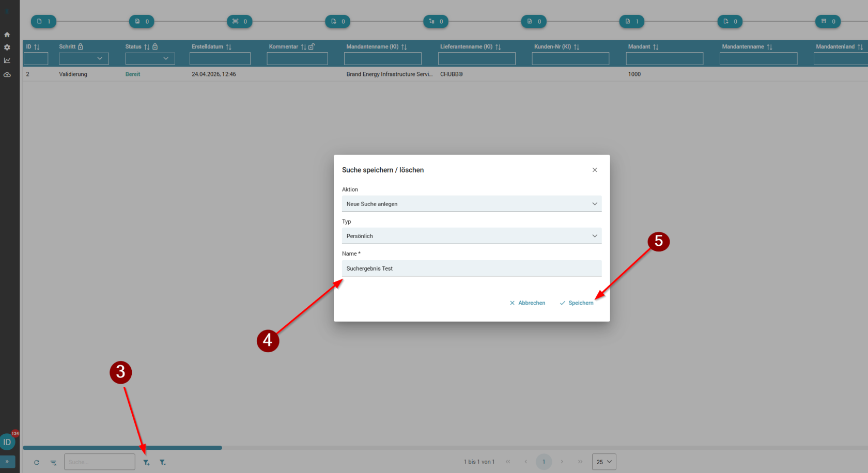Select the second workflow step bubble

coord(142,21)
